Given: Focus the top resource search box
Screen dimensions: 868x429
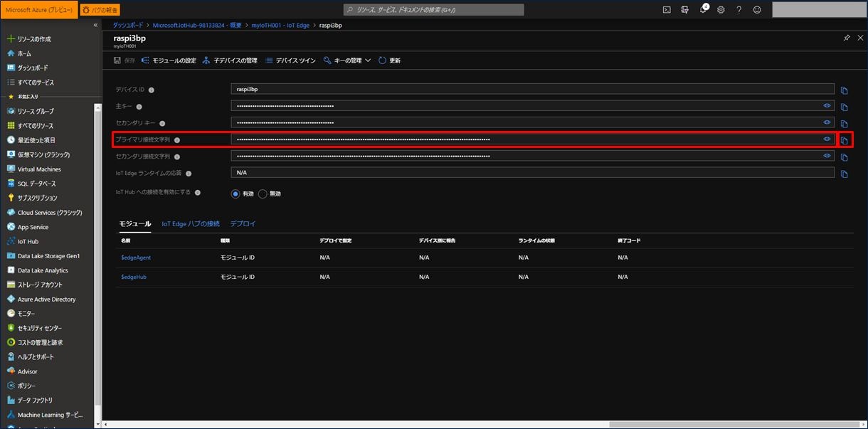Looking at the screenshot, I should tap(434, 10).
